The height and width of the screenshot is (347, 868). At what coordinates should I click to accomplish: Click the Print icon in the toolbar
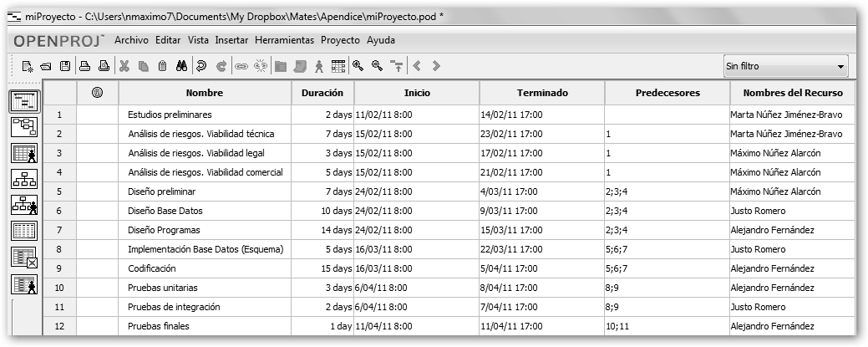[x=84, y=65]
